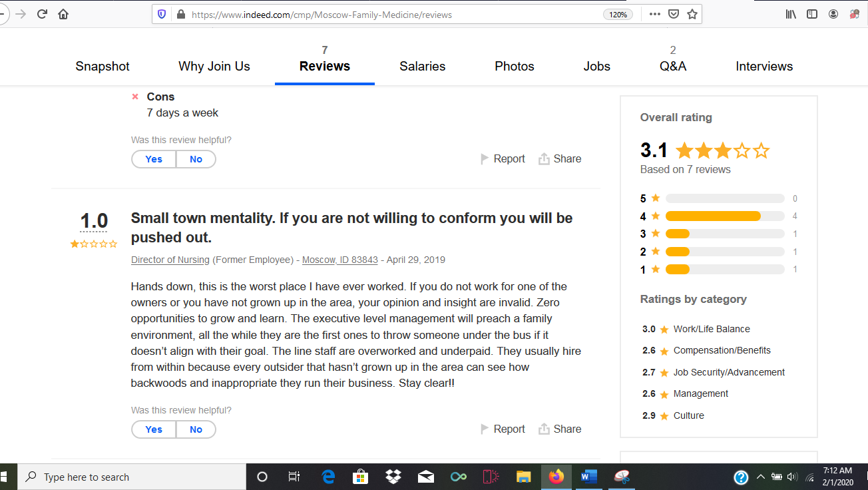Save page to Pocket

click(x=674, y=14)
